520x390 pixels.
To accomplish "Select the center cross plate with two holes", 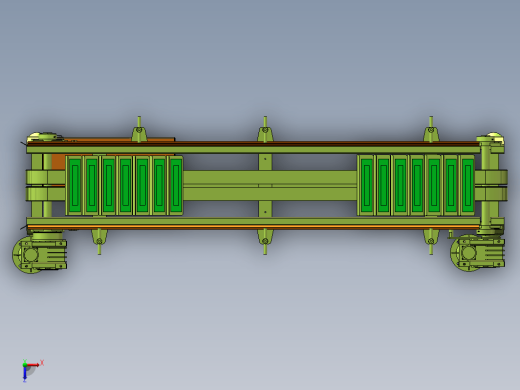I will click(x=265, y=185).
